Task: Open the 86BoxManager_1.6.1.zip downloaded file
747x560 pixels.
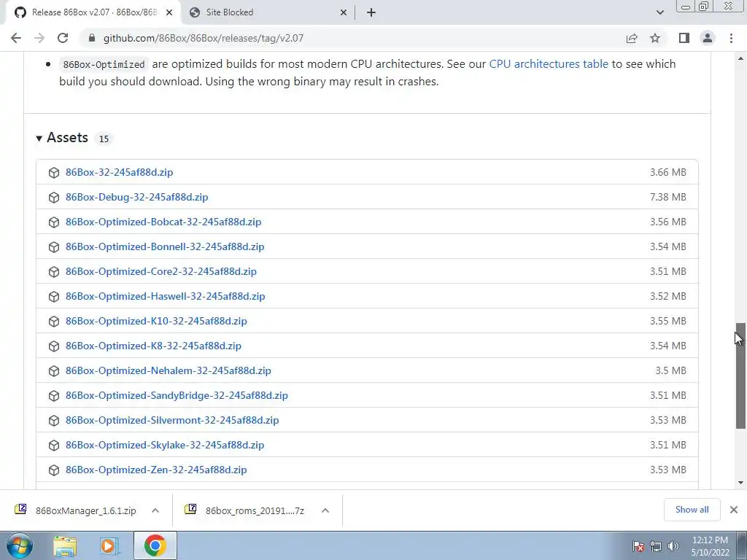Action: (x=86, y=510)
